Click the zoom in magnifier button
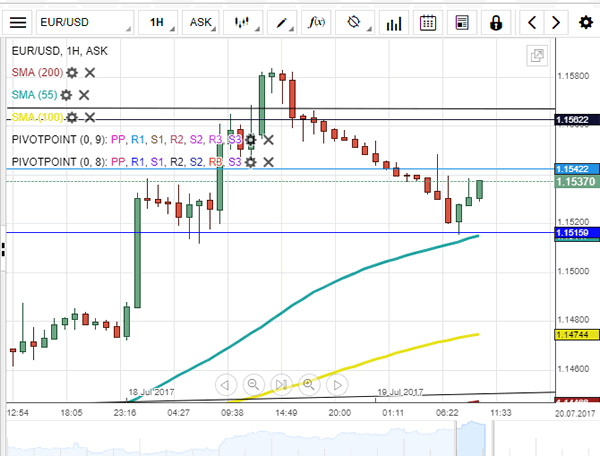Screen dimensions: 600x457 click(309, 385)
